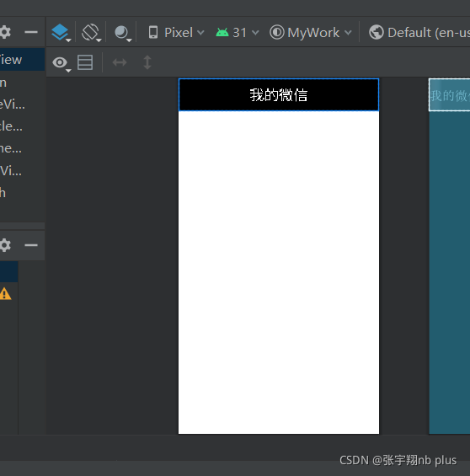Image resolution: width=470 pixels, height=476 pixels.
Task: Open the Default (en-us) locale selector
Action: [x=419, y=33]
